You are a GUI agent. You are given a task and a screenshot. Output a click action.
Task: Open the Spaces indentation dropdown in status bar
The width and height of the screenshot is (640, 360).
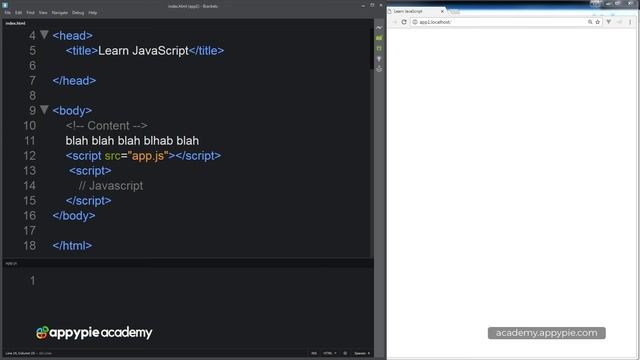click(362, 353)
